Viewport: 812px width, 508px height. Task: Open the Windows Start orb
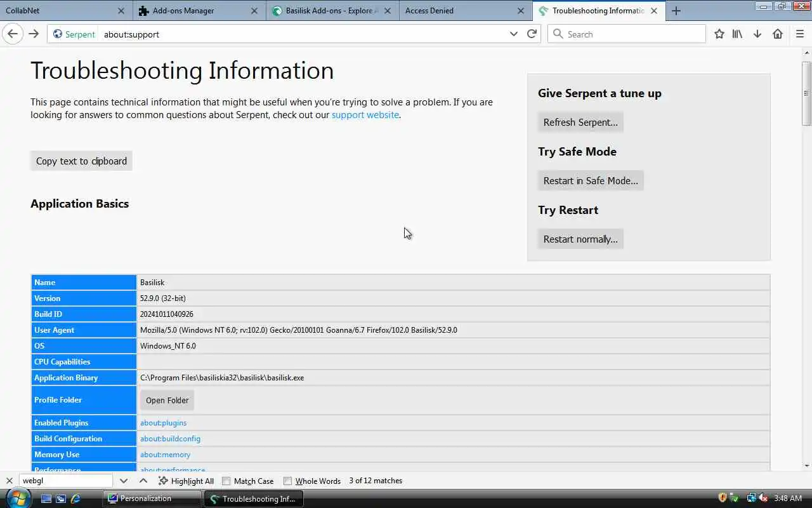click(18, 498)
